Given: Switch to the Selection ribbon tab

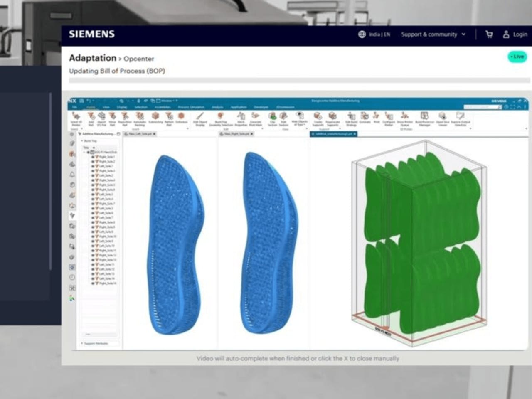Looking at the screenshot, I should (141, 107).
